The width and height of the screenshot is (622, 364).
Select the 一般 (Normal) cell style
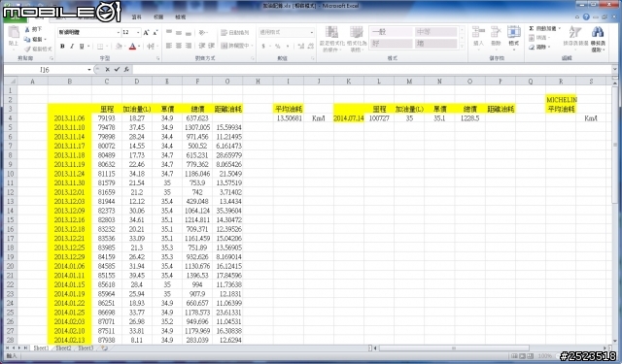(x=391, y=32)
